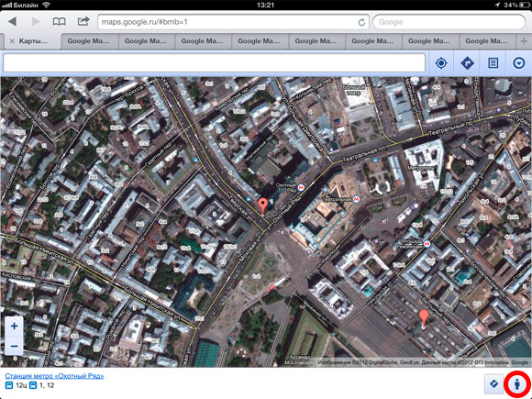The height and width of the screenshot is (399, 532).
Task: Zoom in the map with plus
Action: click(14, 326)
